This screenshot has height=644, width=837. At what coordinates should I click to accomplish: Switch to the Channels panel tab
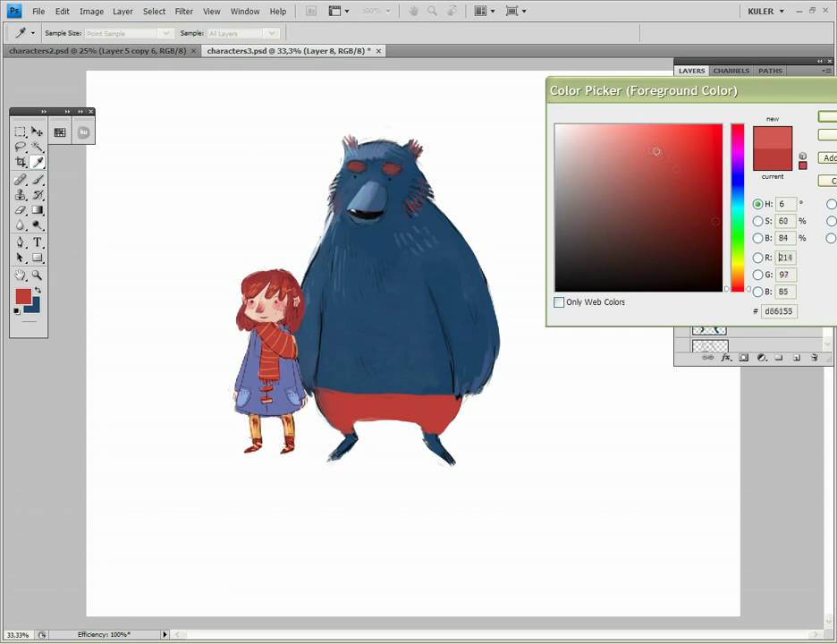pyautogui.click(x=731, y=71)
